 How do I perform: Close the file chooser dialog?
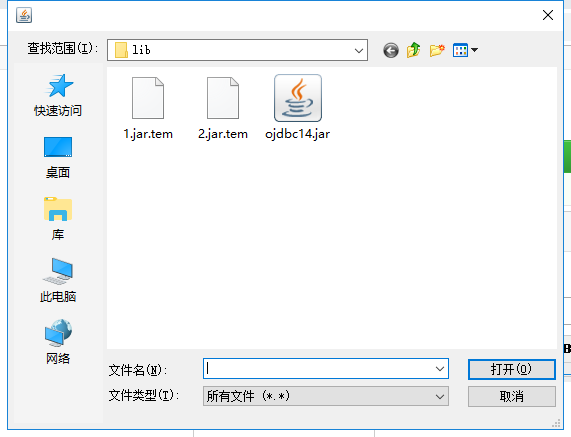coord(548,15)
